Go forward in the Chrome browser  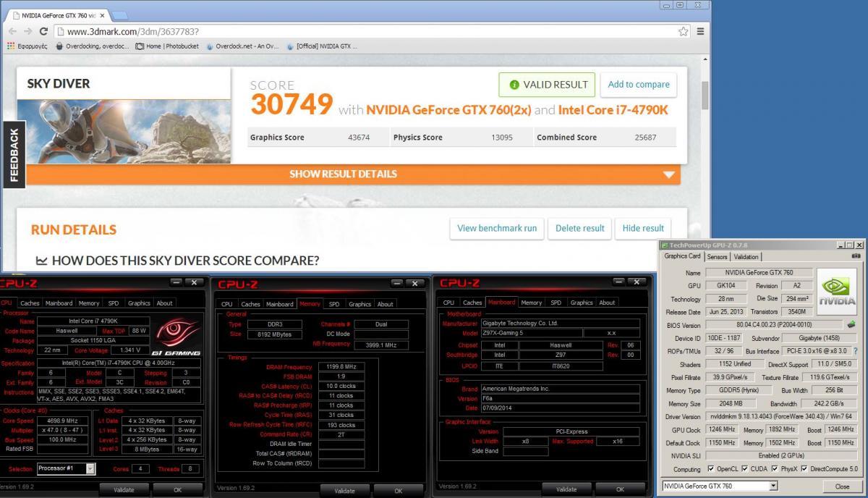[x=27, y=31]
